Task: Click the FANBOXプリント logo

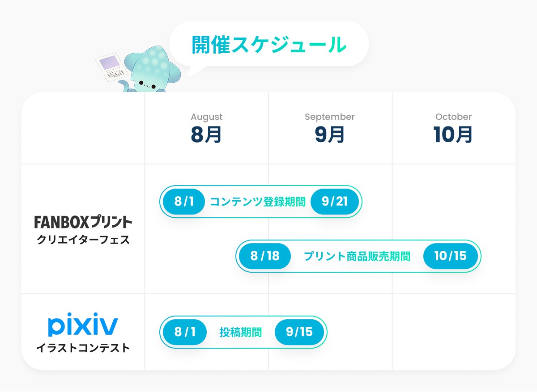Action: [x=83, y=222]
